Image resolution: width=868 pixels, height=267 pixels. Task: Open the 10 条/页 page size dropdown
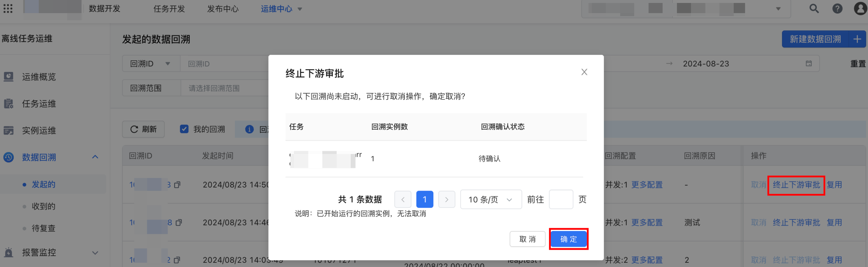coord(491,199)
